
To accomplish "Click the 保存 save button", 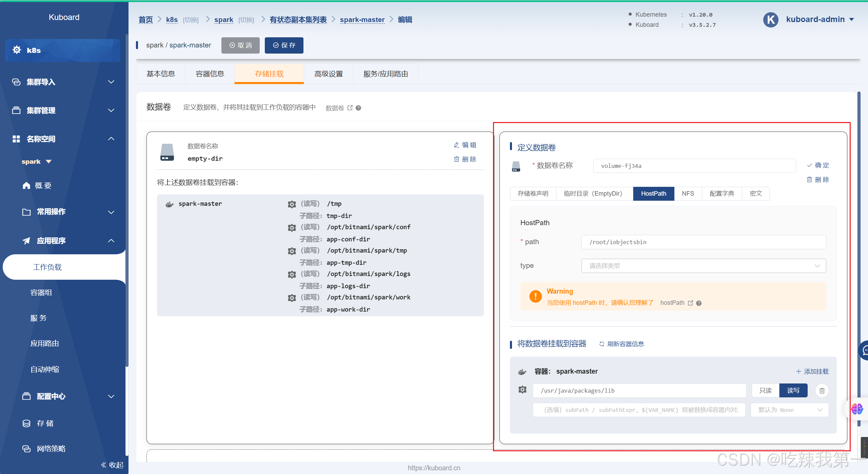I will coord(284,45).
